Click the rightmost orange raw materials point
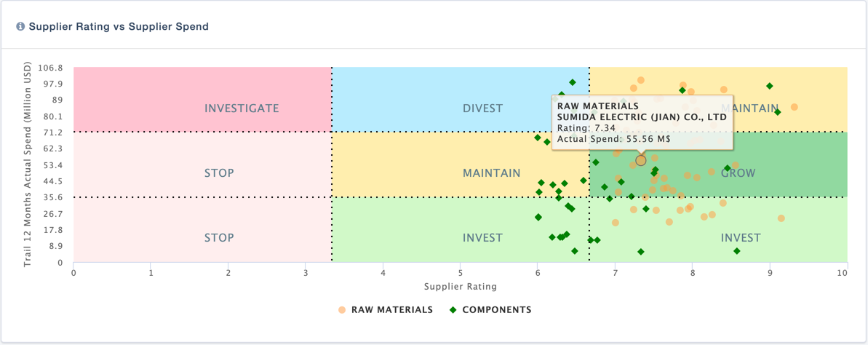The image size is (868, 345). [x=794, y=107]
